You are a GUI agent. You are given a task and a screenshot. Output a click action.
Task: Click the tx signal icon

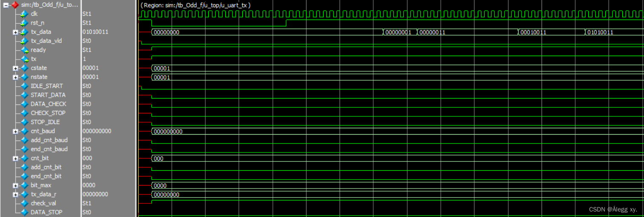coord(24,59)
